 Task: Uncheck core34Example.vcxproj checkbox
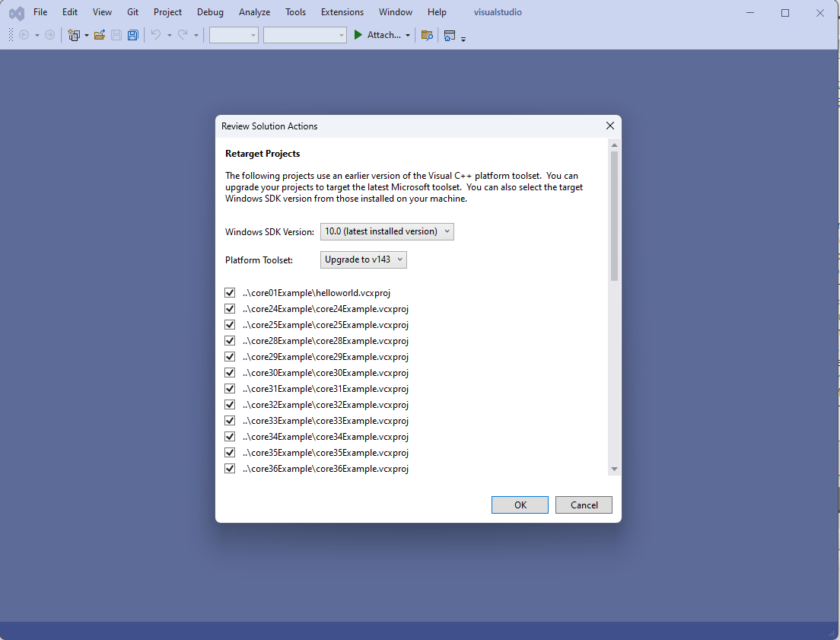[x=230, y=437]
